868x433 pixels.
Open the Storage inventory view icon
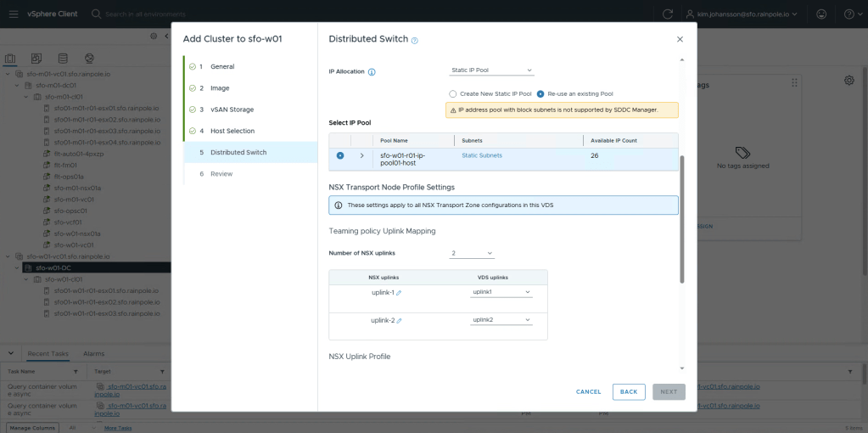pyautogui.click(x=63, y=59)
